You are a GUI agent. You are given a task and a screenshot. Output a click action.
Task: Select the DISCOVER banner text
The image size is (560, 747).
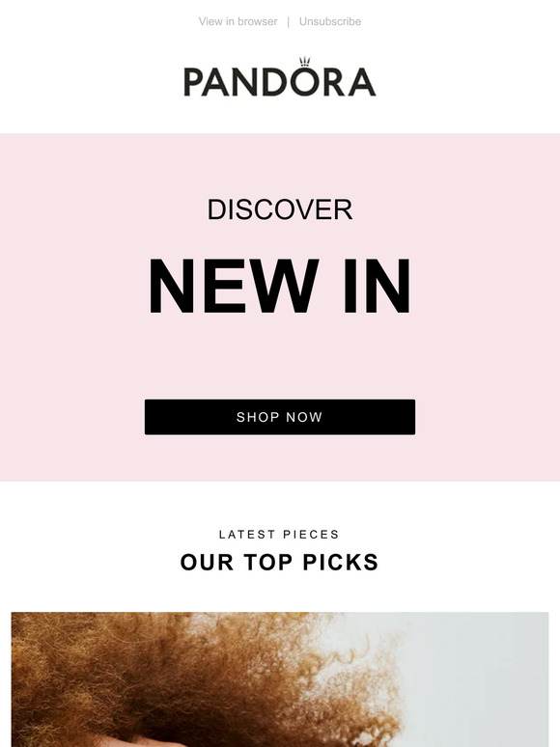[x=280, y=209]
